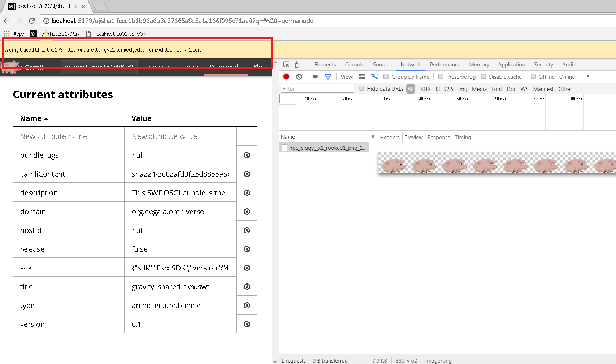Check Hide data URLs
Screen dimensions: 616x364
pos(361,88)
